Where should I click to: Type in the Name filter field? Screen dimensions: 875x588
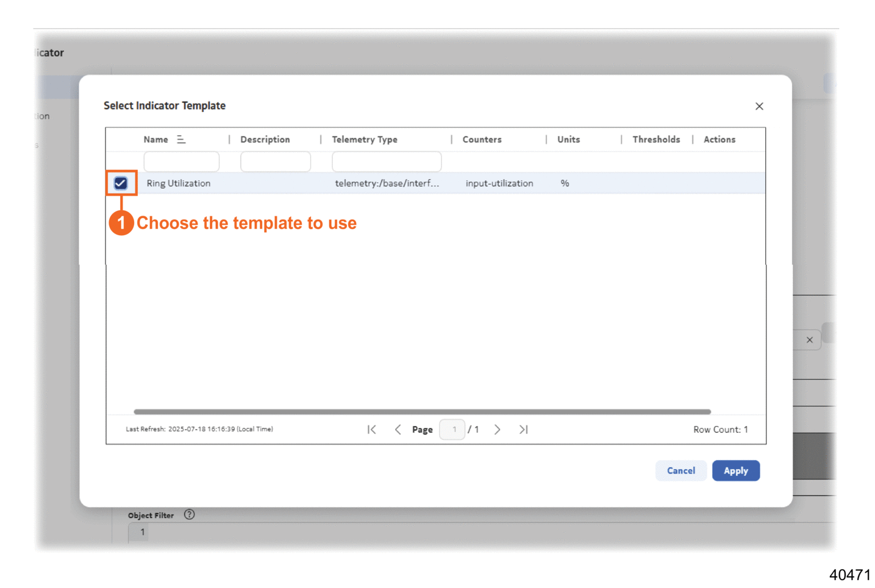click(x=181, y=162)
